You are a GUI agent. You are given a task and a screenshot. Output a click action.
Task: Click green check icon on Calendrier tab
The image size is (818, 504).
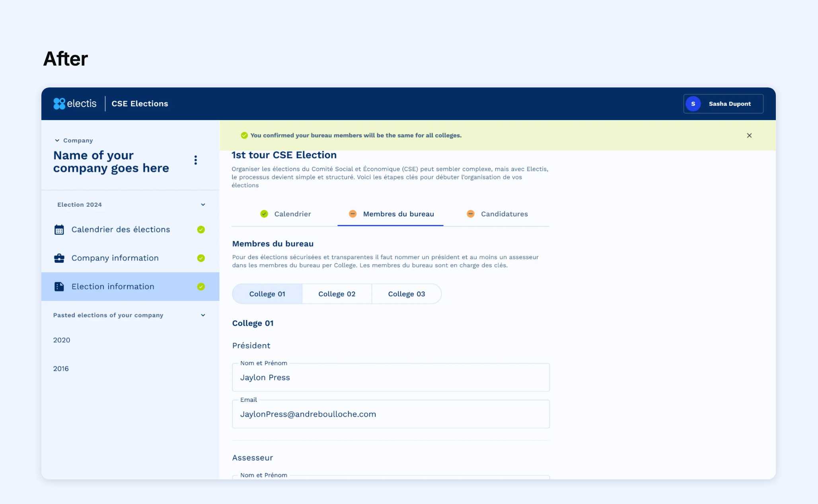pos(264,214)
